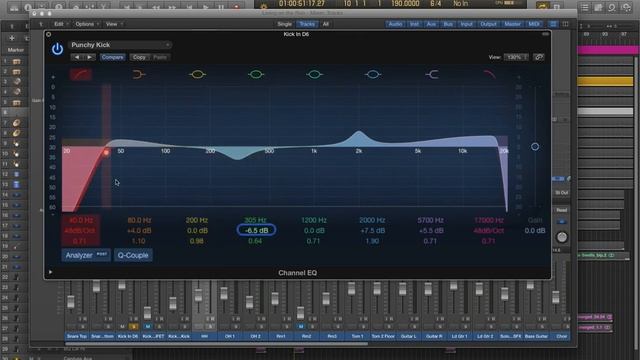Toggle the Channel EQ power button
Screen dimensions: 640x360
(58, 49)
